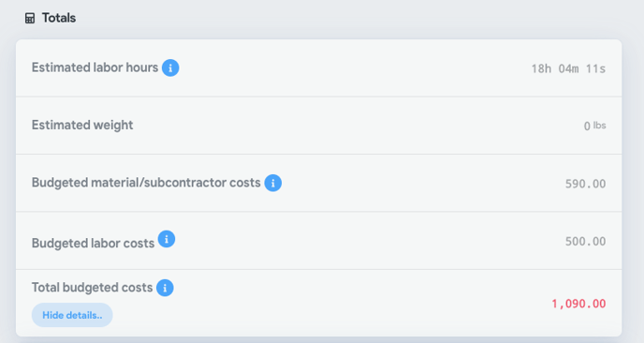This screenshot has height=343, width=644.
Task: Click the Budgeted labor costs row background
Action: (x=318, y=241)
